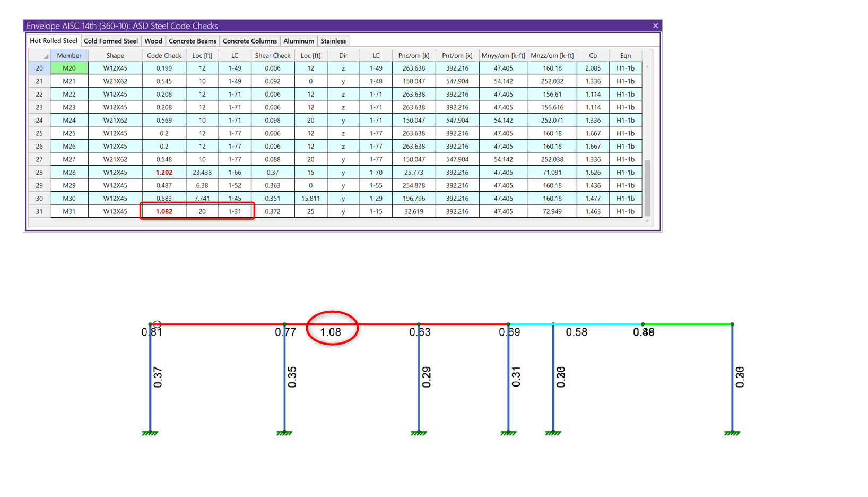Click the scroll up arrow in the table

click(x=647, y=67)
